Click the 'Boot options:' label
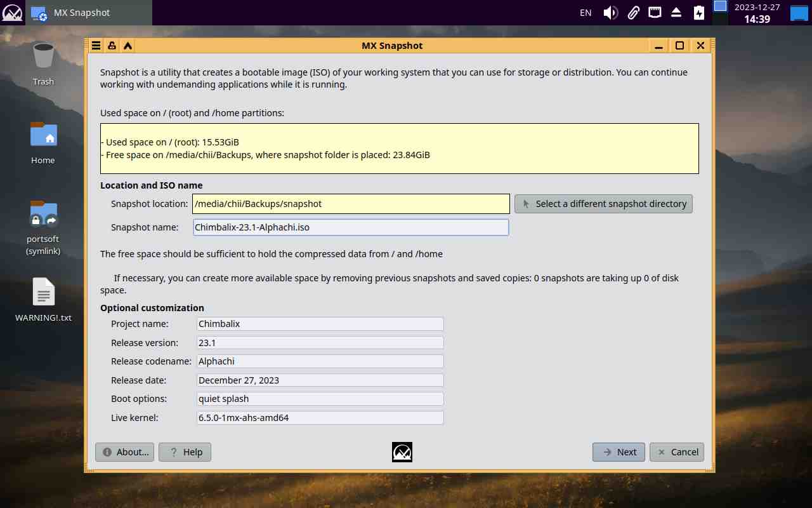 [x=139, y=399]
